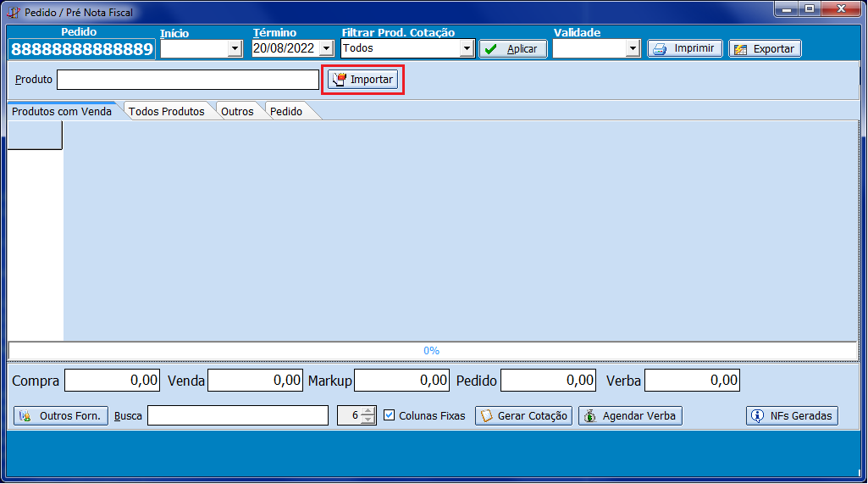Click the spinner arrows beside value 6
The height and width of the screenshot is (484, 868).
pos(368,415)
